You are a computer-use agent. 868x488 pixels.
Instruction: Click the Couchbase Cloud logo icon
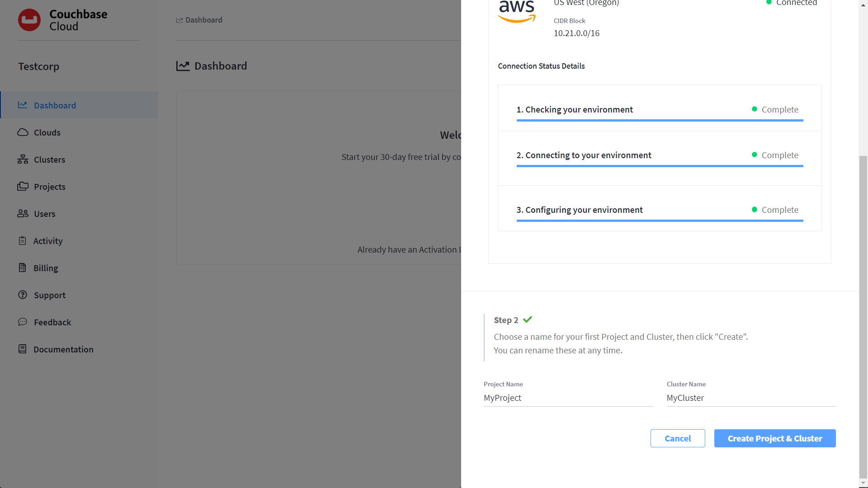[29, 20]
